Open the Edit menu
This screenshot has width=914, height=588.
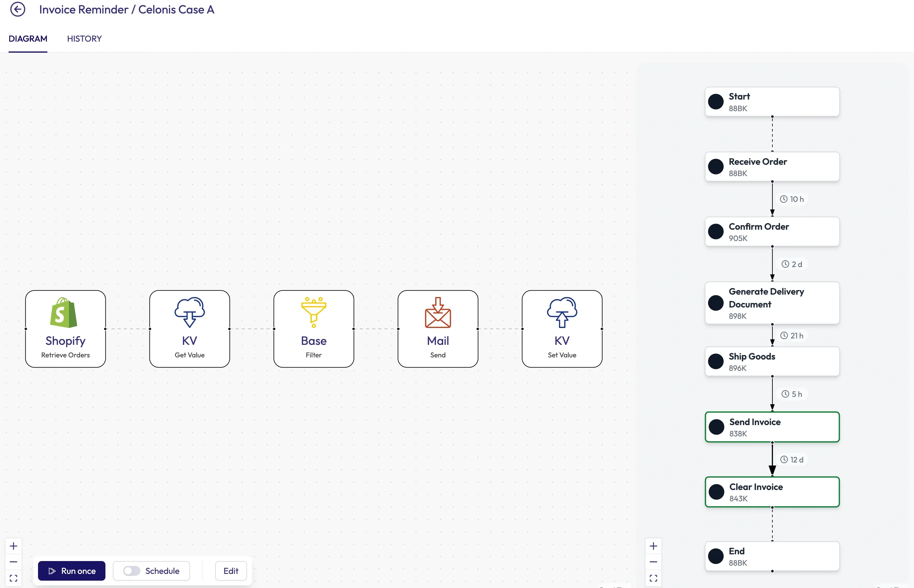pyautogui.click(x=231, y=571)
